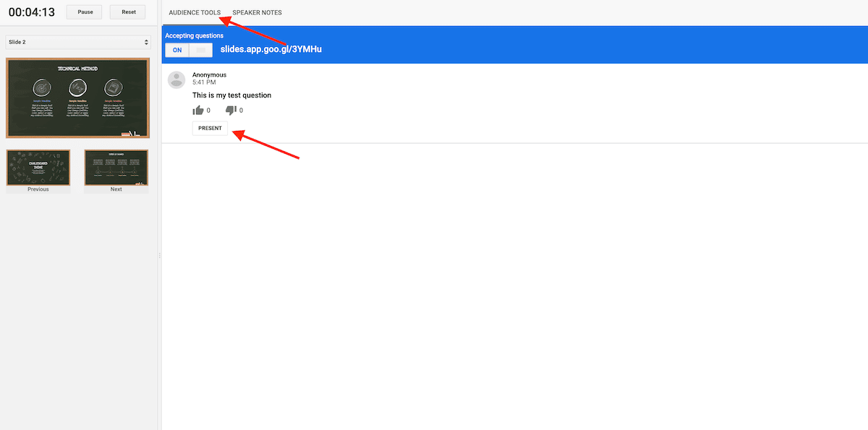Click the Anonymous user avatar icon
Screen dimensions: 868x430
[x=176, y=79]
